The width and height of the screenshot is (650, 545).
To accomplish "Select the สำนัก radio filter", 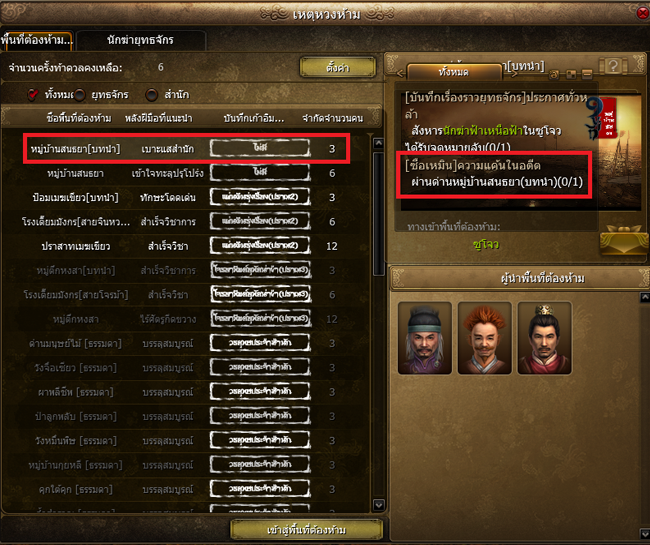I will [152, 95].
